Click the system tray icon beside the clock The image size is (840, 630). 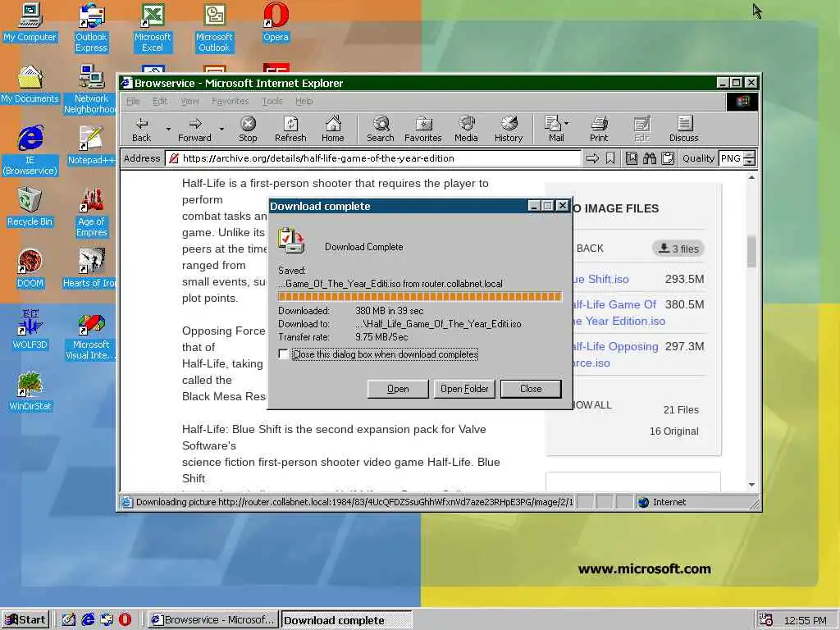click(766, 620)
